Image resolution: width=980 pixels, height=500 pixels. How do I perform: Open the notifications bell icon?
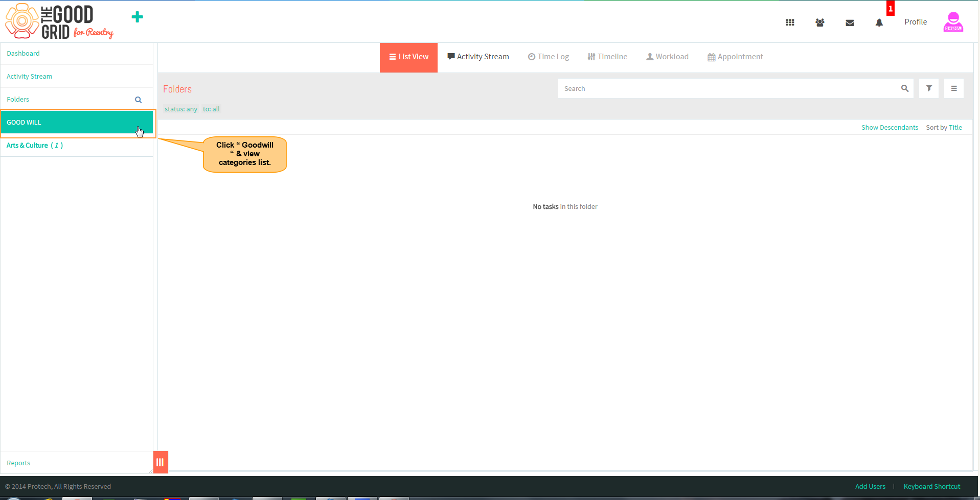click(879, 22)
